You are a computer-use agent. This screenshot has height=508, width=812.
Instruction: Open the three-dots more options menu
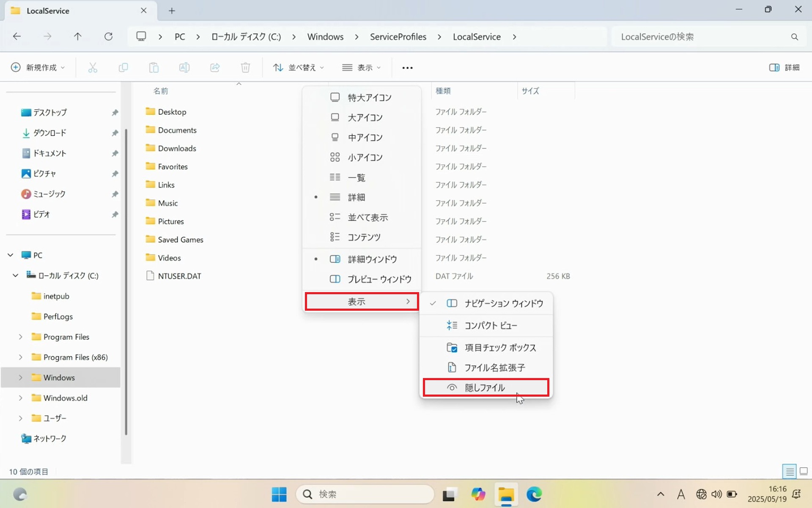[x=407, y=68]
